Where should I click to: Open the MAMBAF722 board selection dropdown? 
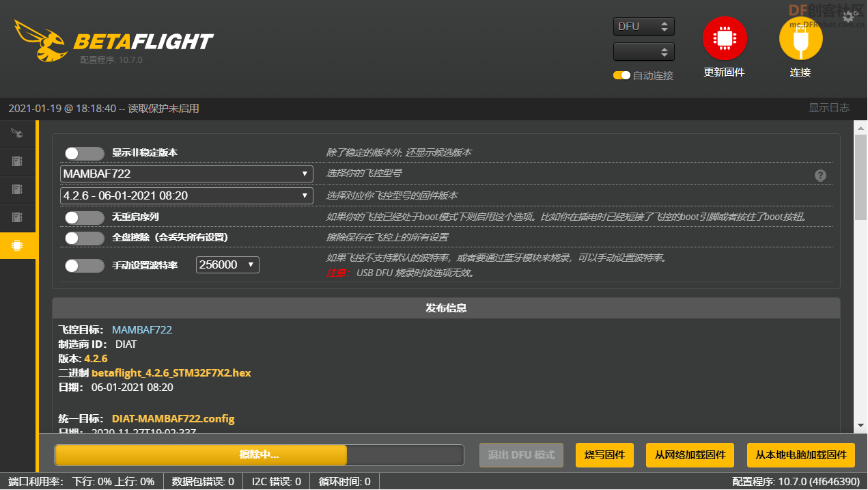[186, 174]
